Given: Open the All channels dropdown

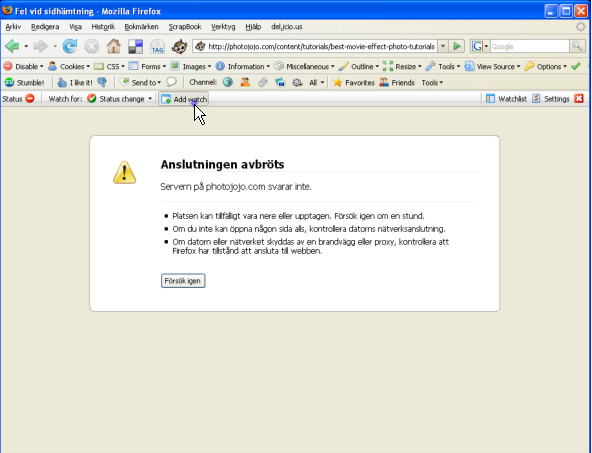Looking at the screenshot, I should click(317, 82).
